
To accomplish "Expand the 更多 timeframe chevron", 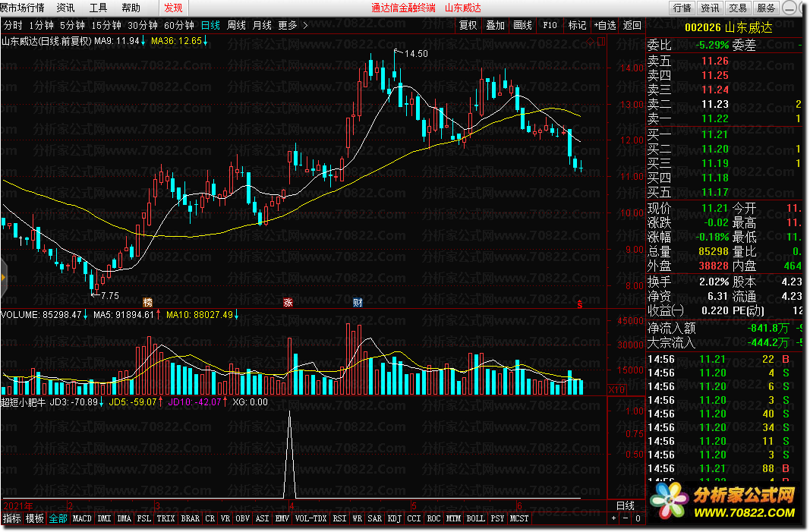I will click(305, 25).
